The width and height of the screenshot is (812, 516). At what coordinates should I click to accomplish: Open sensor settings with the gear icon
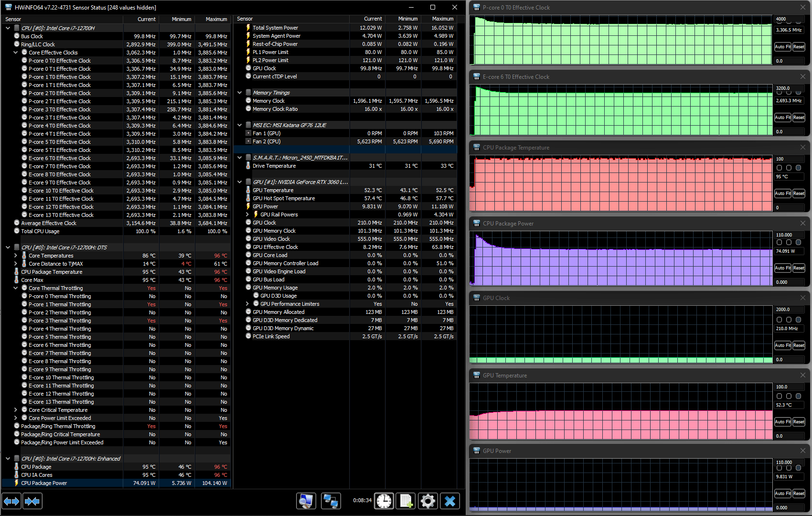point(427,501)
